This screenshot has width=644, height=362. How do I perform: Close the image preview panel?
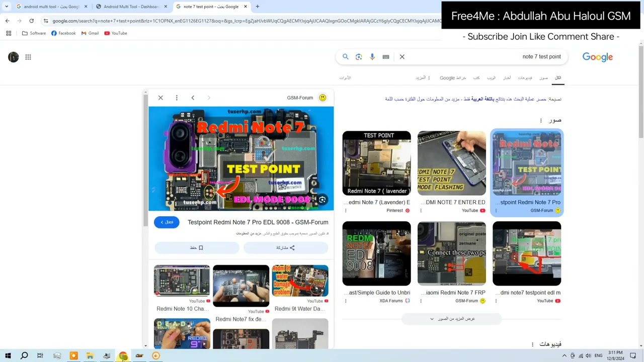coord(160,98)
